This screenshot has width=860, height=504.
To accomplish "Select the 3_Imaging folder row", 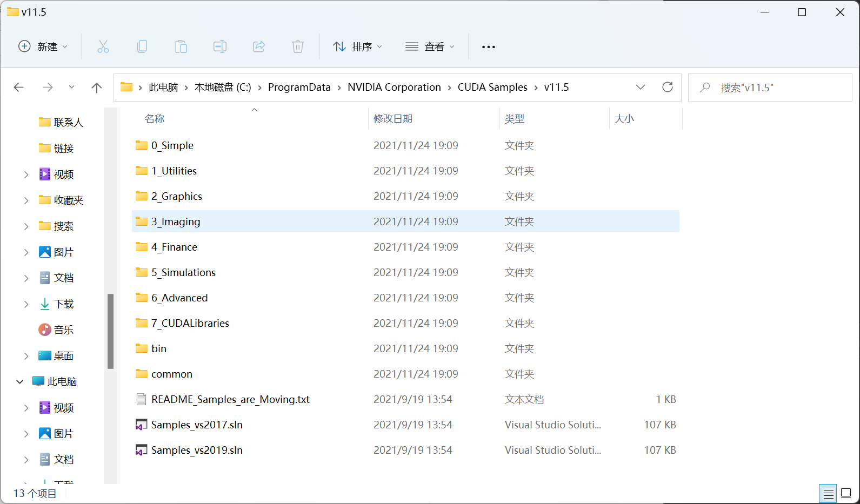I will coord(405,221).
